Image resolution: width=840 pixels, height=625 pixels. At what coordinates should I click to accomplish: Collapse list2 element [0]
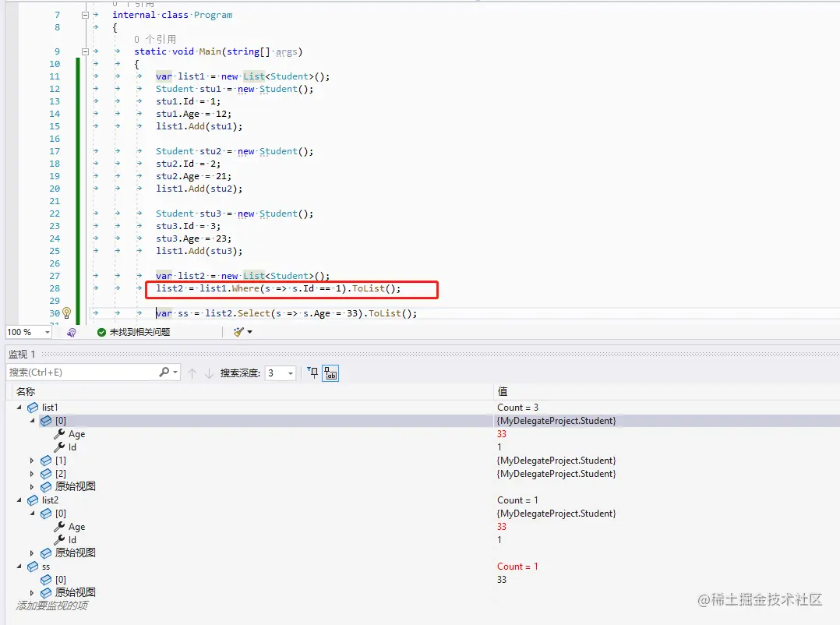(32, 514)
